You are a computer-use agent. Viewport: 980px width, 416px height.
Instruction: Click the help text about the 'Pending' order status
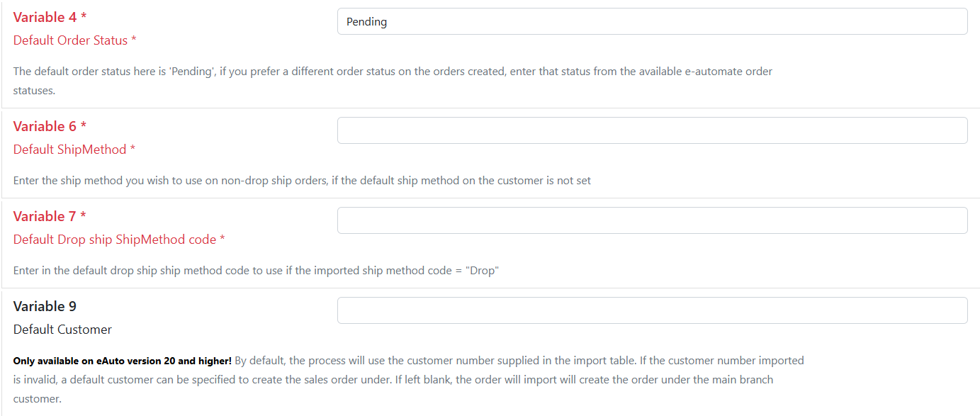pos(393,72)
